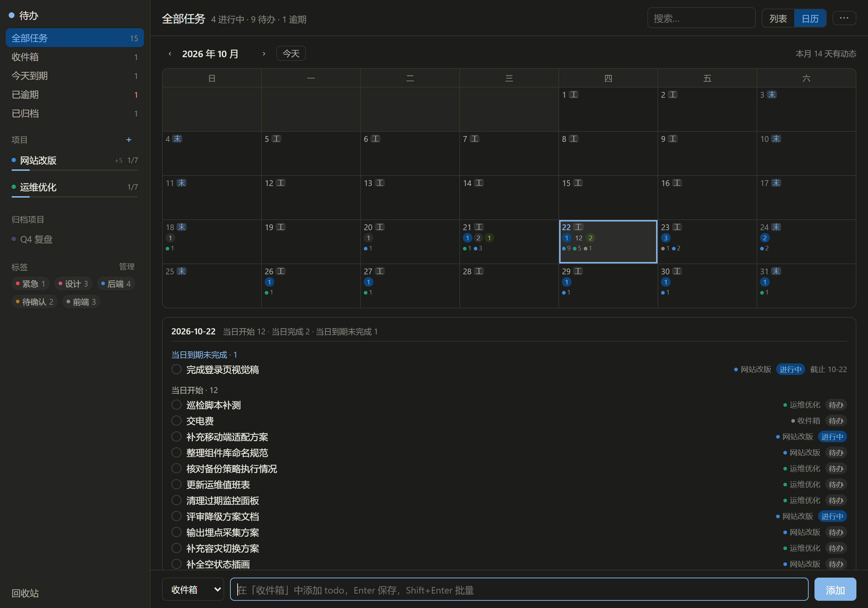Screen dimensions: 868x608
Task: Focus the add todo input field
Action: click(x=519, y=590)
